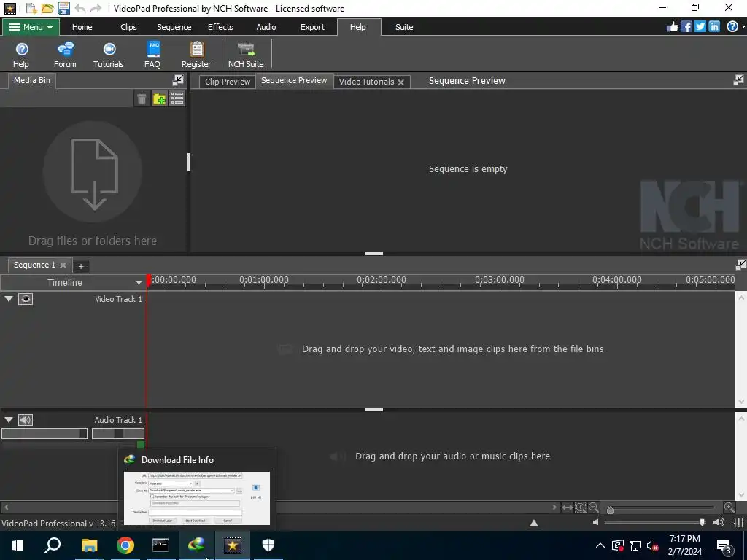Viewport: 747px width, 560px height.
Task: Open File Explorer from the taskbar
Action: click(89, 545)
